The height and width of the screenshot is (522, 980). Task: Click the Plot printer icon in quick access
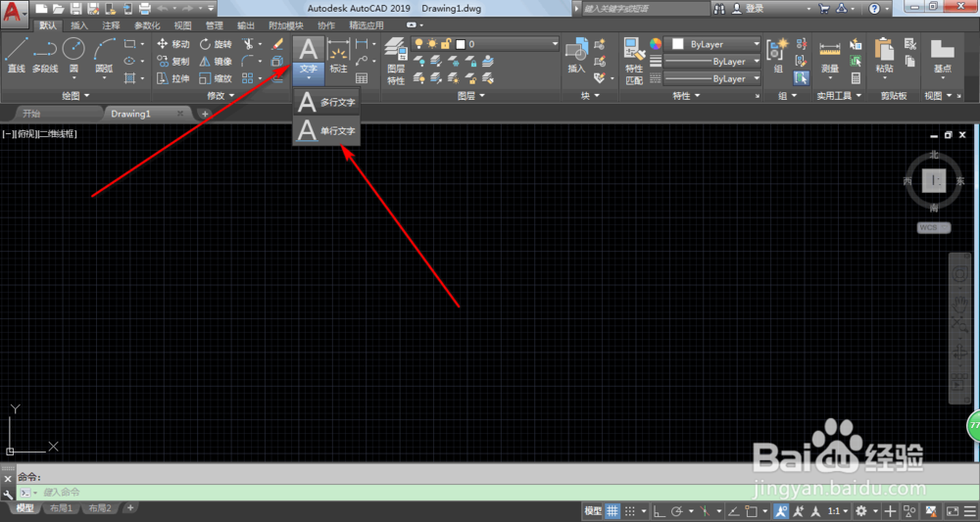[x=145, y=8]
